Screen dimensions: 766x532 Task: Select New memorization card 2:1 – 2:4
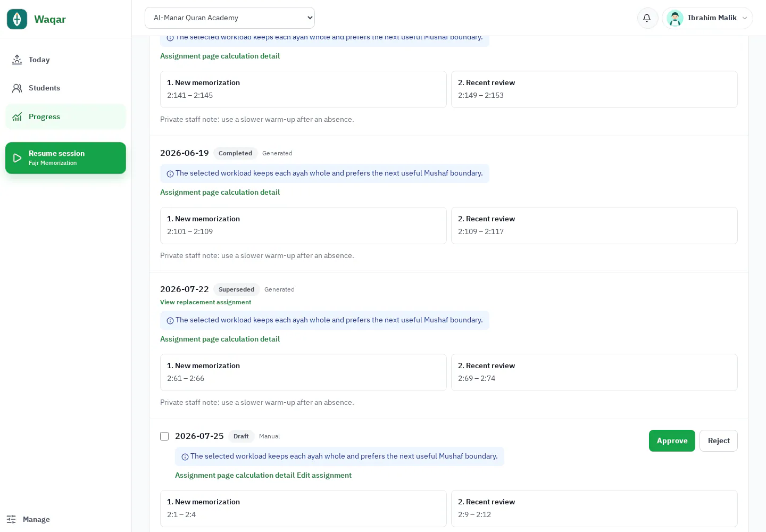coord(303,509)
